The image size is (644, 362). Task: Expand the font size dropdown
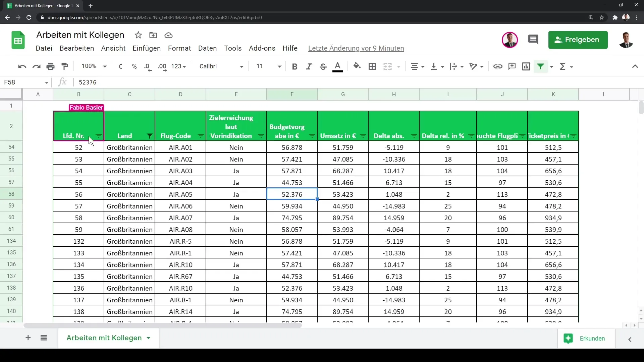[279, 66]
